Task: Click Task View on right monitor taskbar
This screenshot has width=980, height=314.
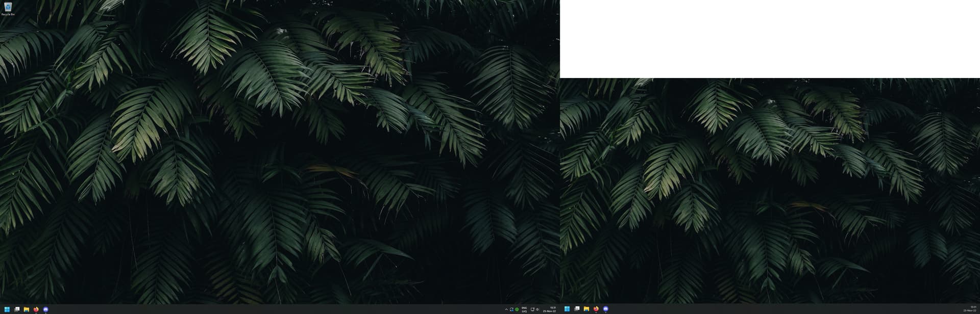Action: coord(577,309)
